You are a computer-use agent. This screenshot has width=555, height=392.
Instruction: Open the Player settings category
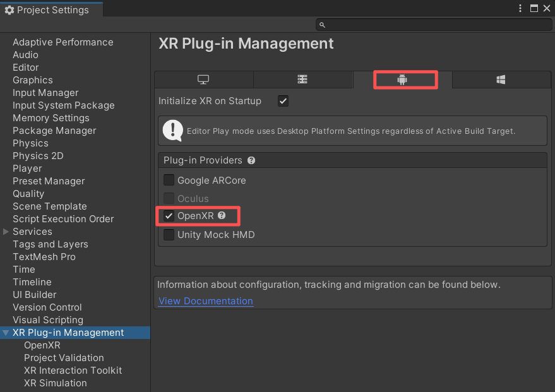point(27,169)
